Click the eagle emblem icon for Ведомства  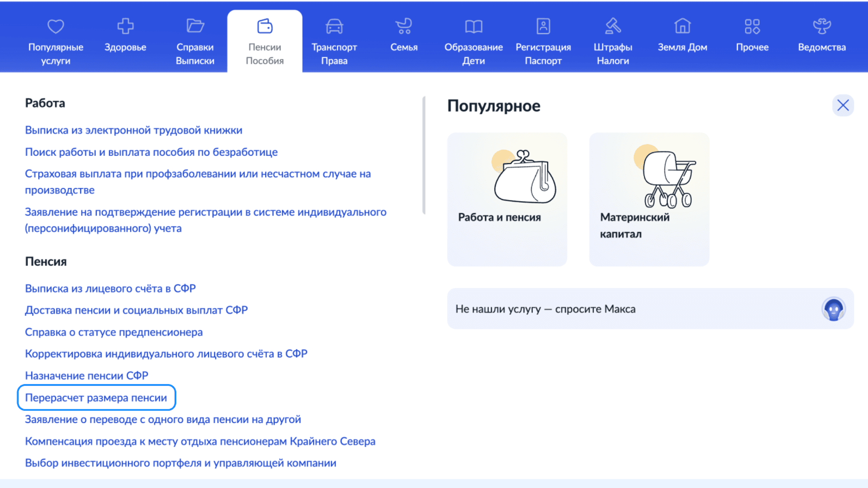tap(822, 26)
